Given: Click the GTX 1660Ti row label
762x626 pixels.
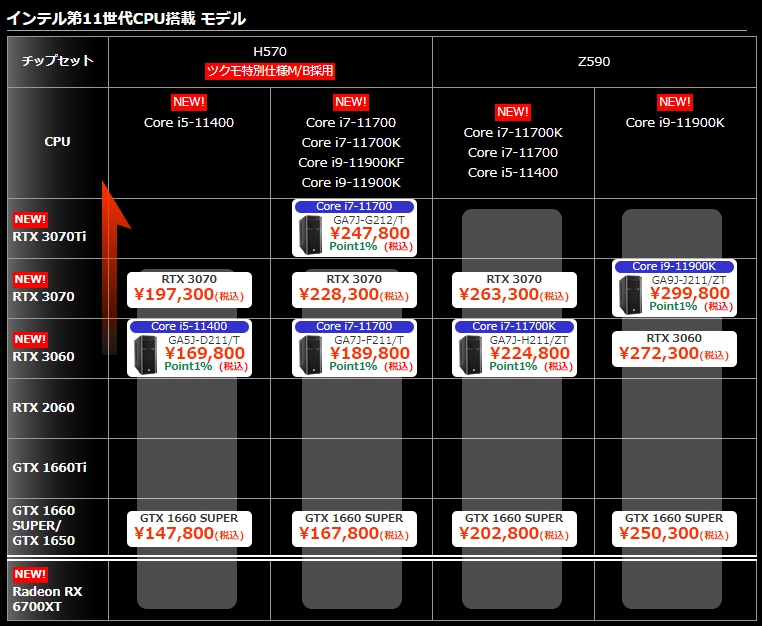Looking at the screenshot, I should tap(49, 468).
